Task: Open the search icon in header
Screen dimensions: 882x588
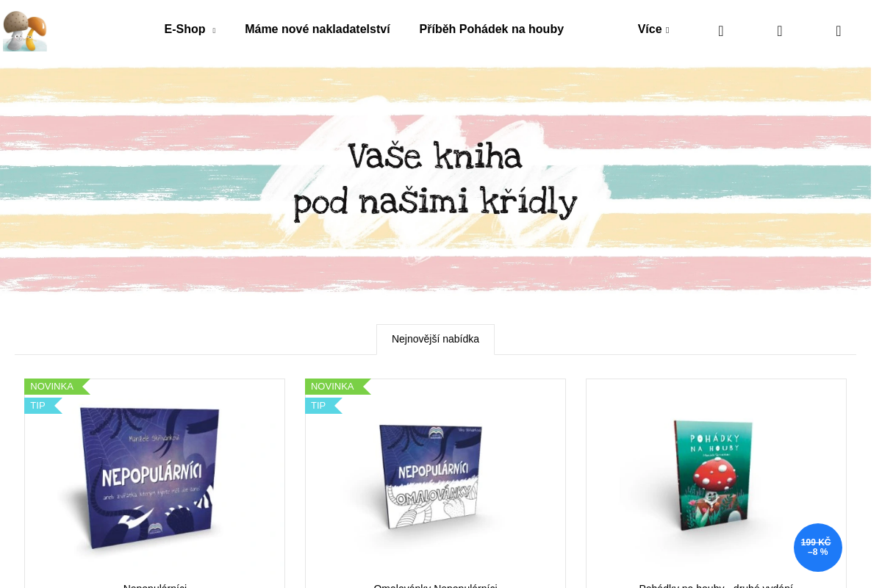Action: coord(721,31)
